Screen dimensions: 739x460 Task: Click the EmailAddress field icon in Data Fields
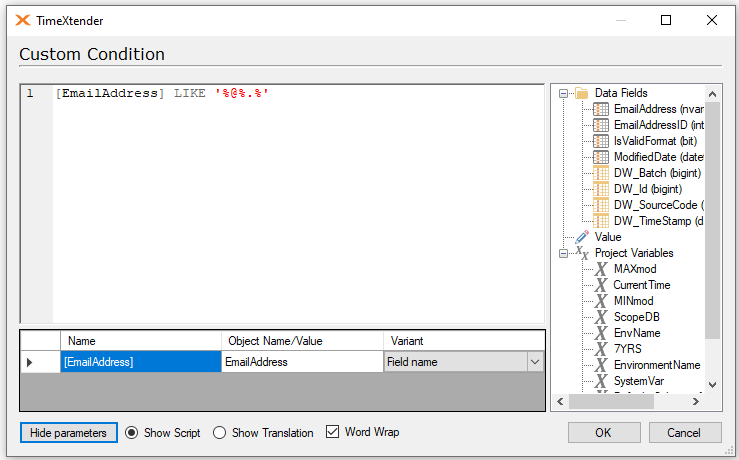pos(600,109)
